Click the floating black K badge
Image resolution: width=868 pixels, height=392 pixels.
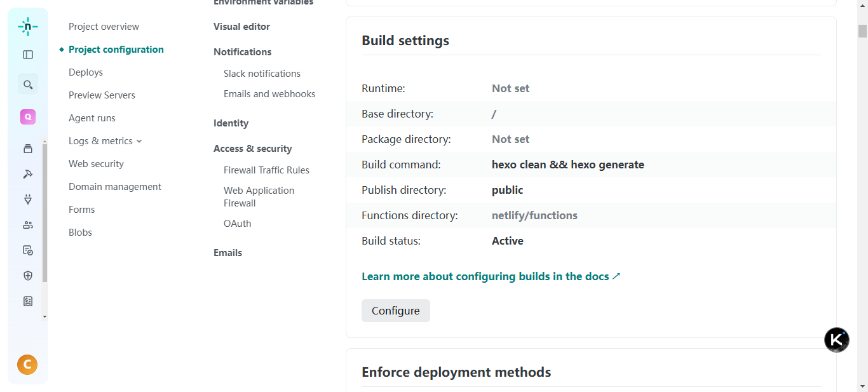coord(836,340)
